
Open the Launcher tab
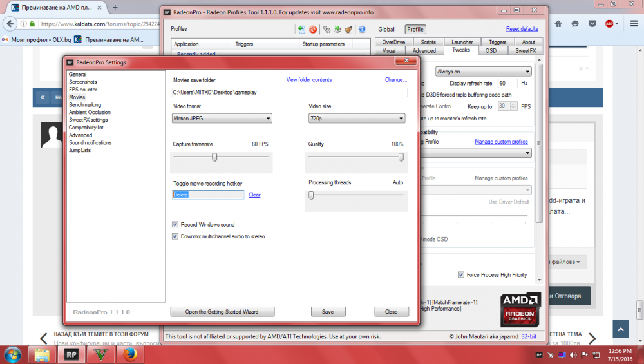[x=462, y=42]
